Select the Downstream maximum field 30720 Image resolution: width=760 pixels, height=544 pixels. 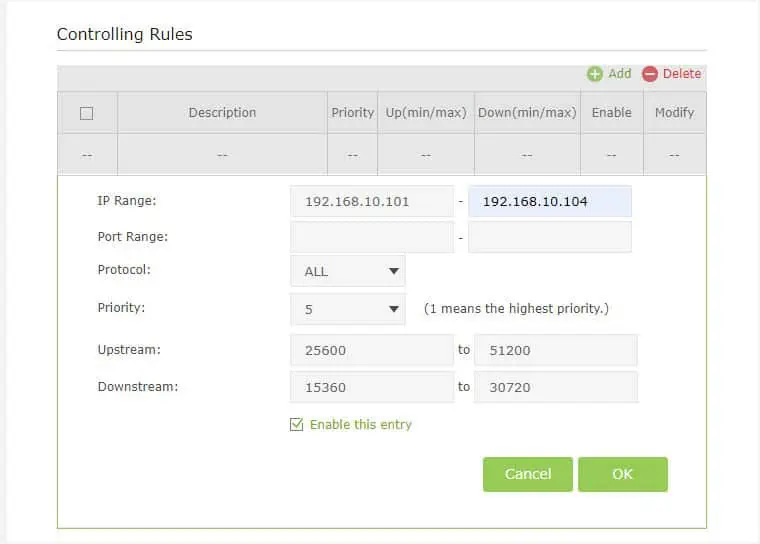tap(555, 386)
